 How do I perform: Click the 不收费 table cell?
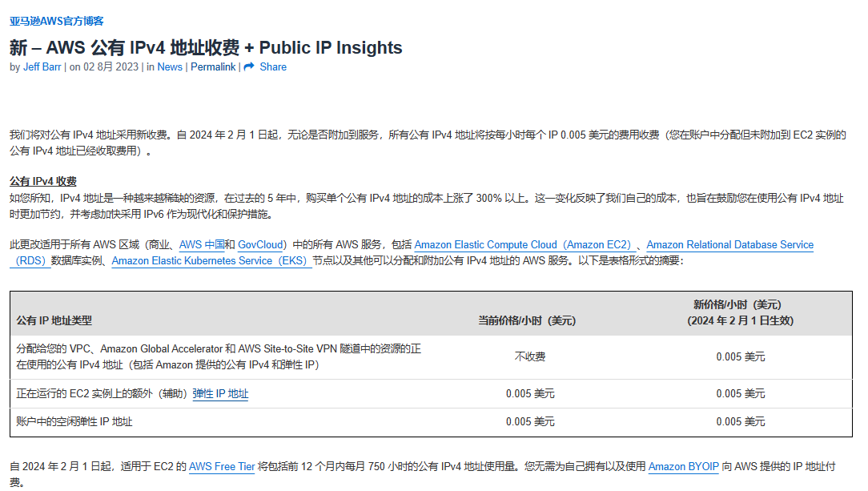(530, 357)
